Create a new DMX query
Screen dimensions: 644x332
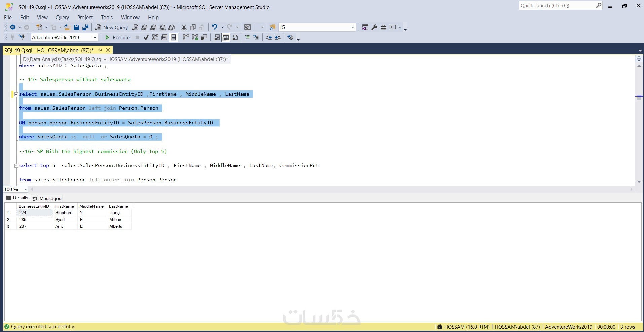pyautogui.click(x=153, y=27)
